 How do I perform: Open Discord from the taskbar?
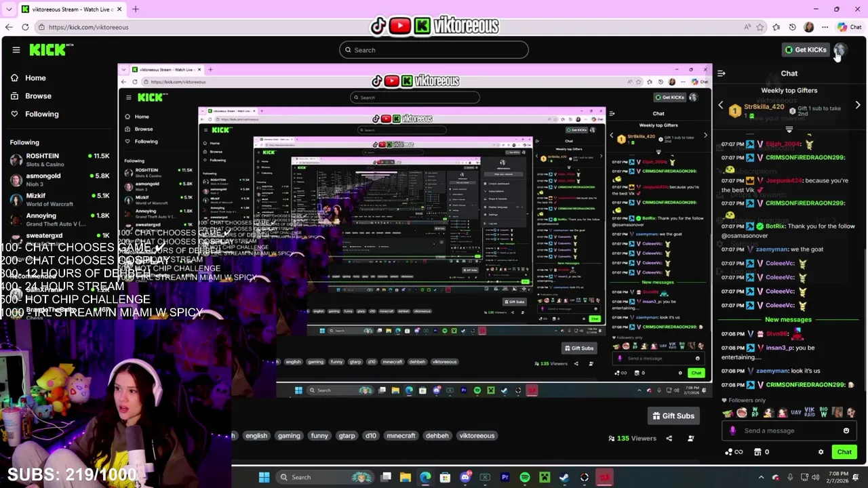(x=465, y=477)
